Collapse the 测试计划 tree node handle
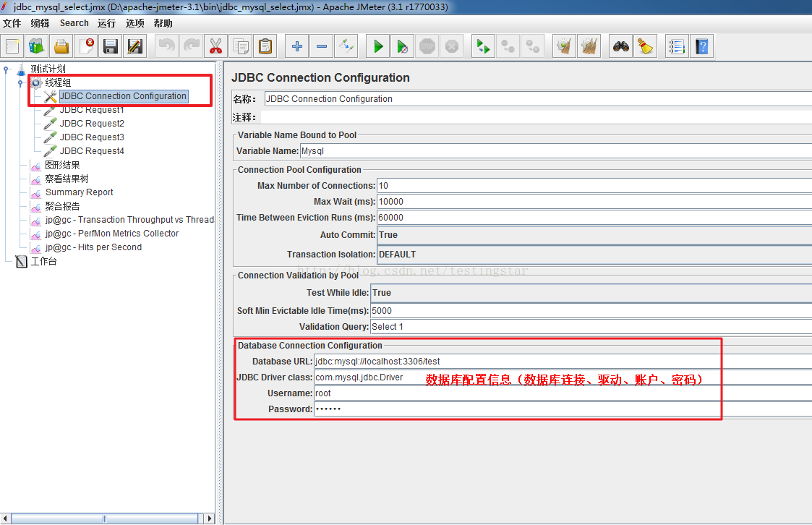812x525 pixels. (x=6, y=69)
